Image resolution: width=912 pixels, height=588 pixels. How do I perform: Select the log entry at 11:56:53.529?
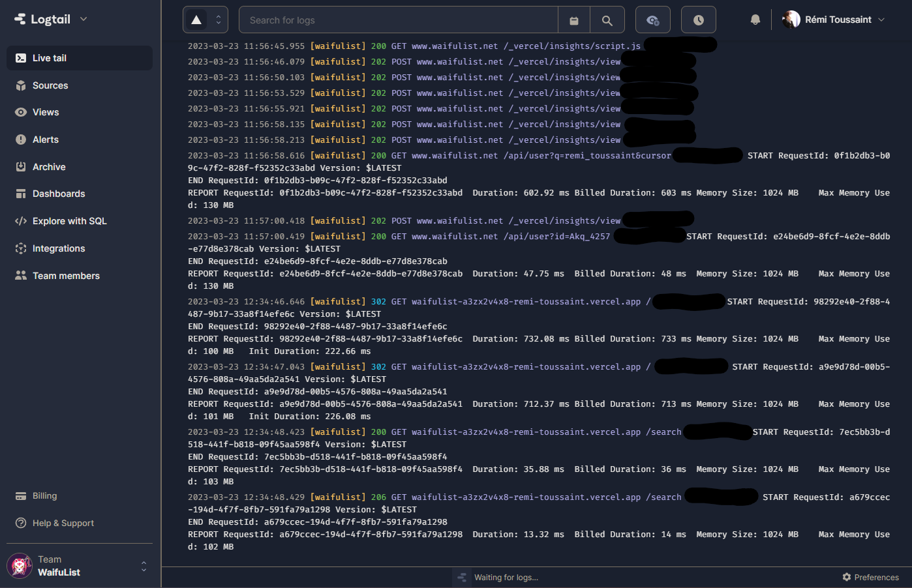pos(443,93)
